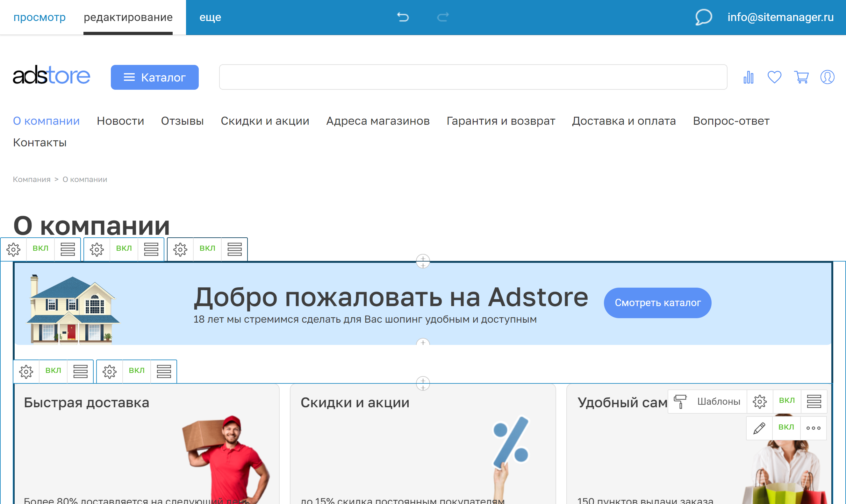This screenshot has width=846, height=504.
Task: Open the shopping cart icon
Action: click(801, 77)
